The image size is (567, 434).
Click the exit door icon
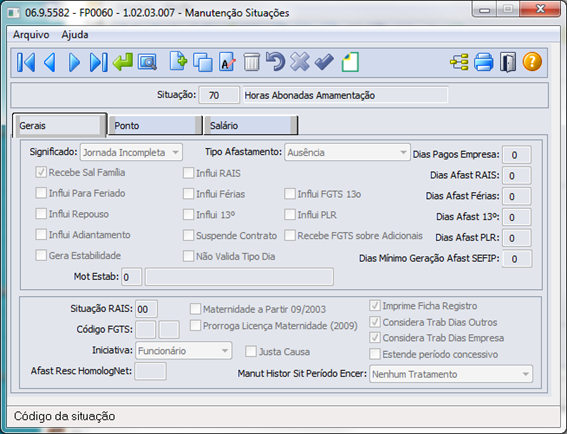pos(508,62)
